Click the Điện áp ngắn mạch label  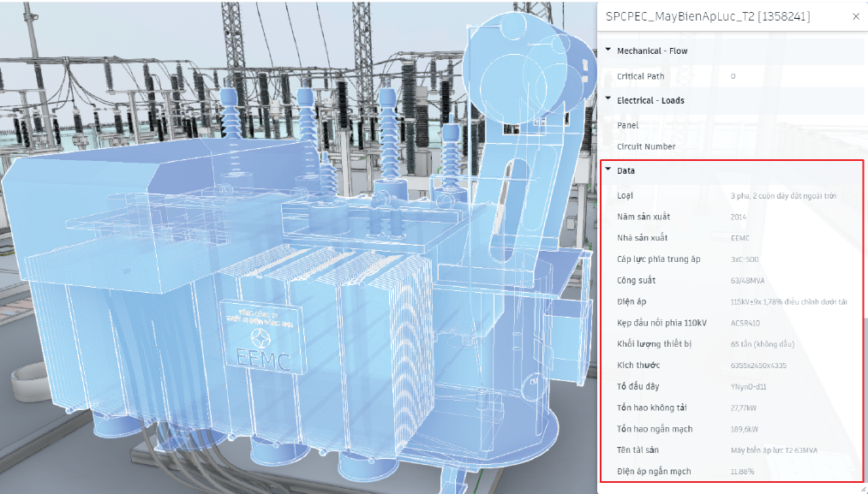coord(654,472)
